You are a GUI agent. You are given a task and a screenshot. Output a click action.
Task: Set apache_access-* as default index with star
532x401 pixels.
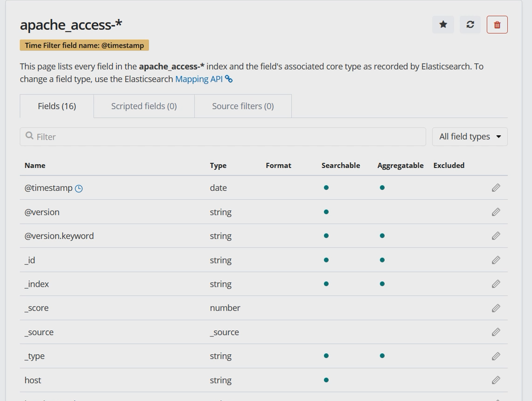click(443, 25)
